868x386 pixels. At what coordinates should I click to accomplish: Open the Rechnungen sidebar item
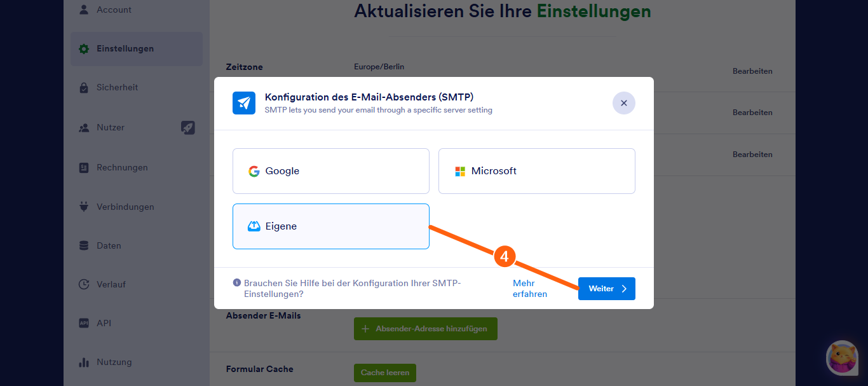[x=136, y=168]
